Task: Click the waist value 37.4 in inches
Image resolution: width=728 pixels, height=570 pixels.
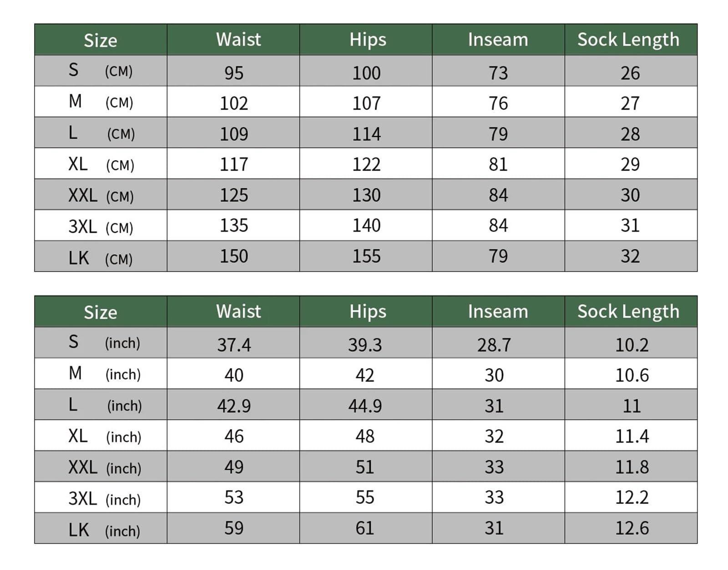Action: 234,345
